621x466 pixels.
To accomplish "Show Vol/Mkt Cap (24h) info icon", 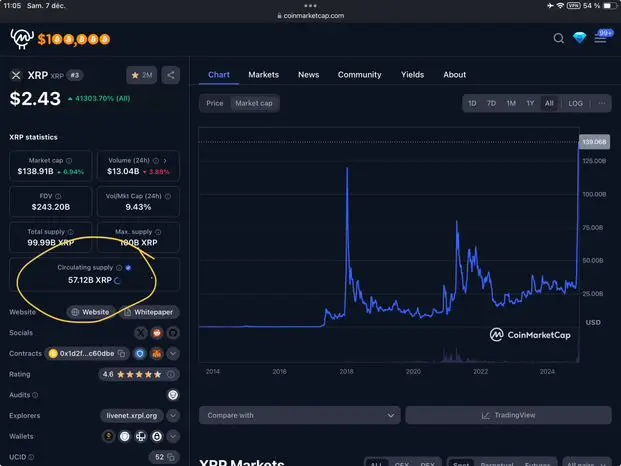I will (168, 196).
